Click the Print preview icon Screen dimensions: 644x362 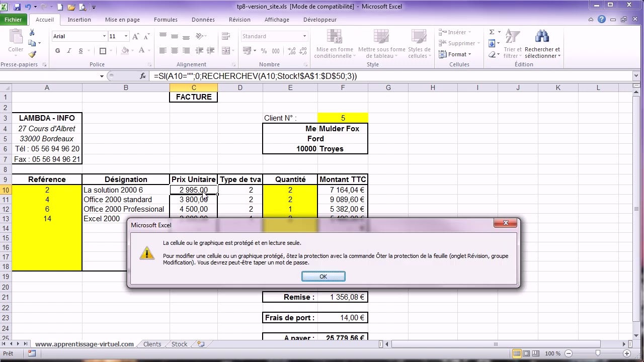click(82, 7)
